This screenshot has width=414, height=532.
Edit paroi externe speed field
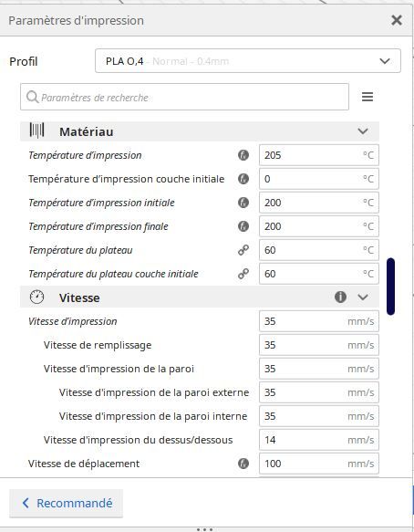pyautogui.click(x=319, y=392)
